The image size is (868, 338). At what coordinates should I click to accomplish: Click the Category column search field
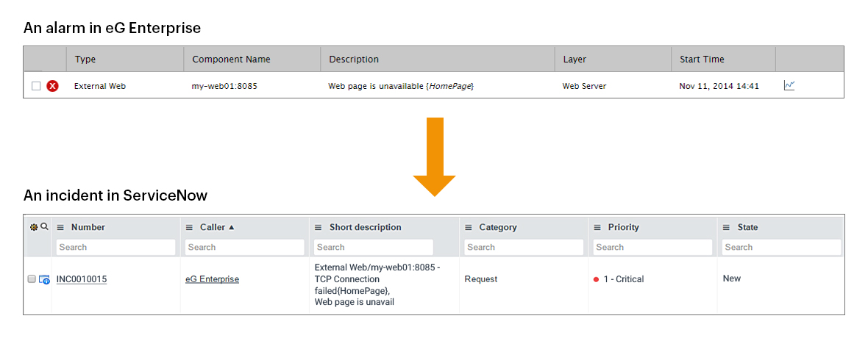524,248
